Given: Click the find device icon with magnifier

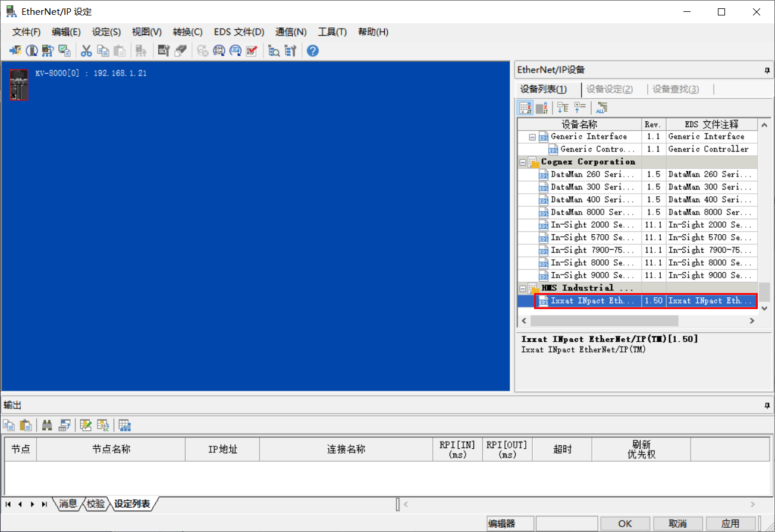Looking at the screenshot, I should tap(273, 51).
